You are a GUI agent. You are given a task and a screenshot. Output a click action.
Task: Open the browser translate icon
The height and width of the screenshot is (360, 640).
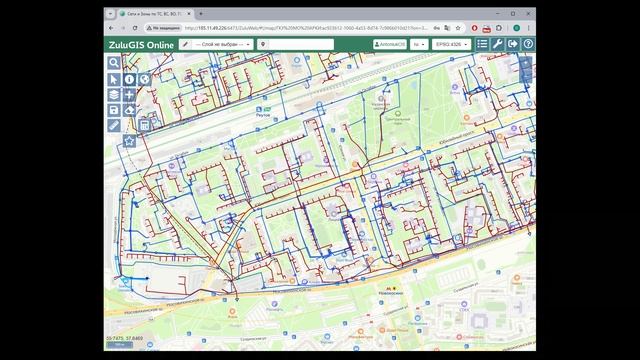[x=447, y=28]
